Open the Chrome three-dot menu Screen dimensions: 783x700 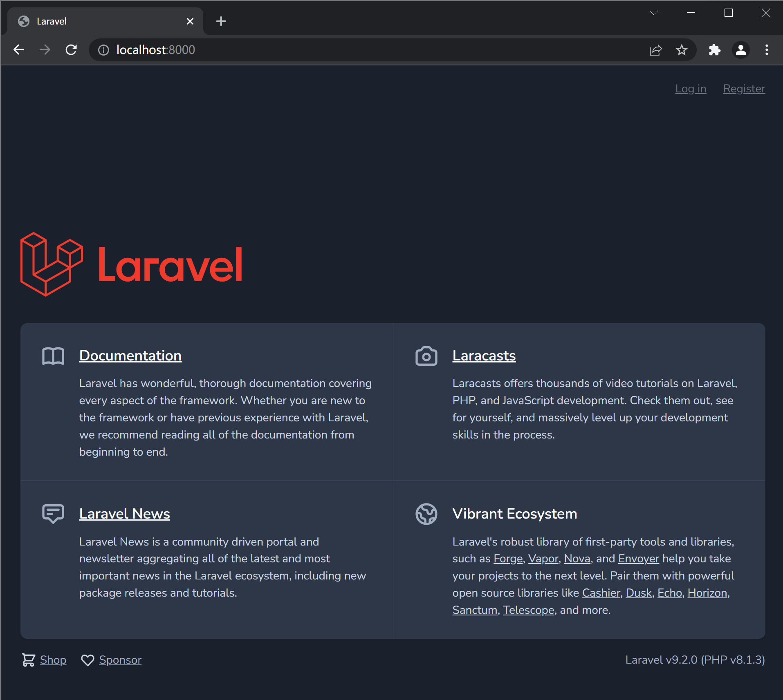click(767, 50)
